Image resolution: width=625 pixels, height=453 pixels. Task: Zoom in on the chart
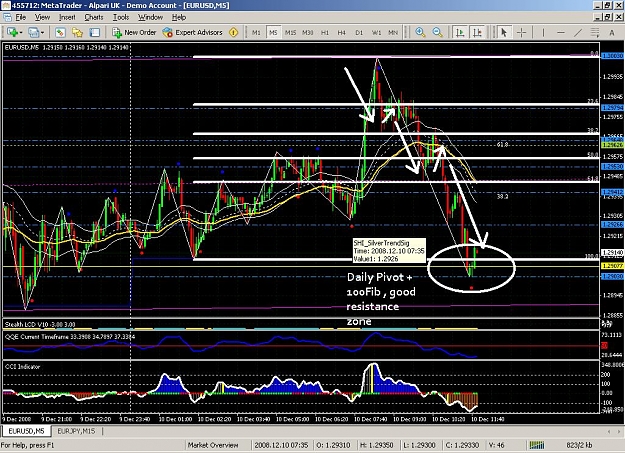tap(420, 32)
